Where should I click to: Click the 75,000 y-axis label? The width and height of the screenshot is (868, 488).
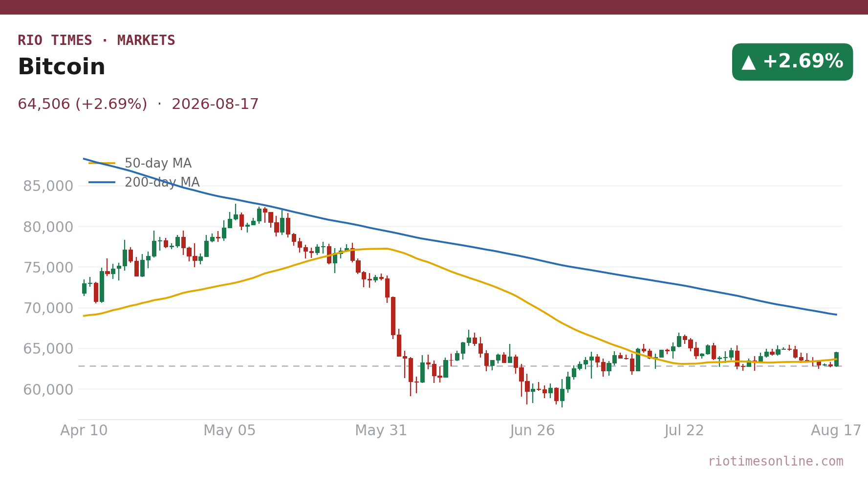pos(48,267)
